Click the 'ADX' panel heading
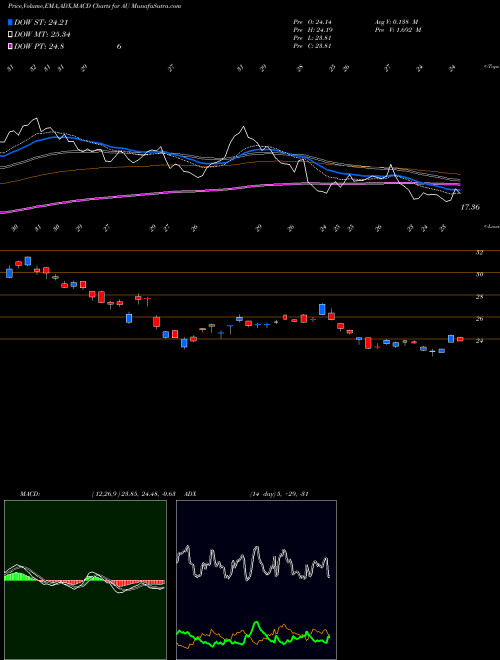500x660 pixels. (x=191, y=494)
